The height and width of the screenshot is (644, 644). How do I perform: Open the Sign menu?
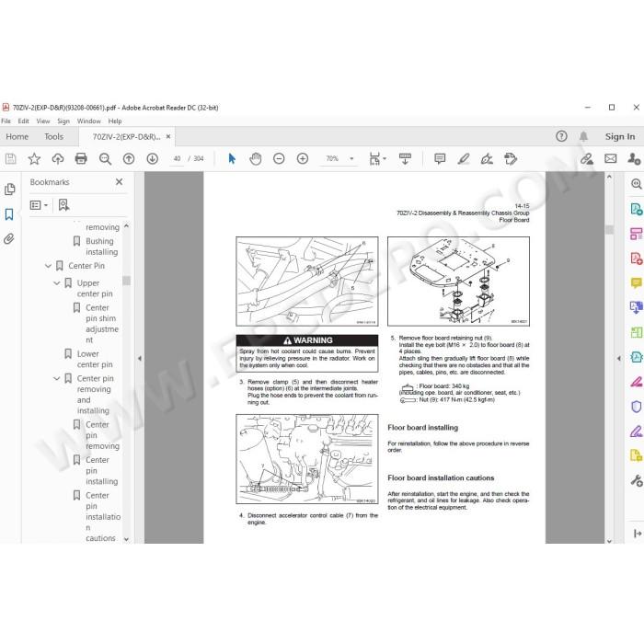pyautogui.click(x=63, y=121)
